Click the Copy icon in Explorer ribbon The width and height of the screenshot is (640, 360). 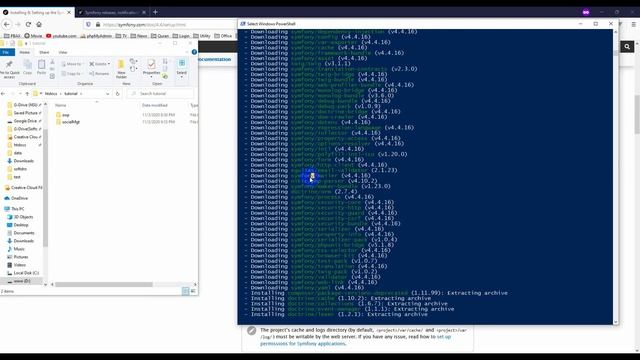(x=27, y=67)
